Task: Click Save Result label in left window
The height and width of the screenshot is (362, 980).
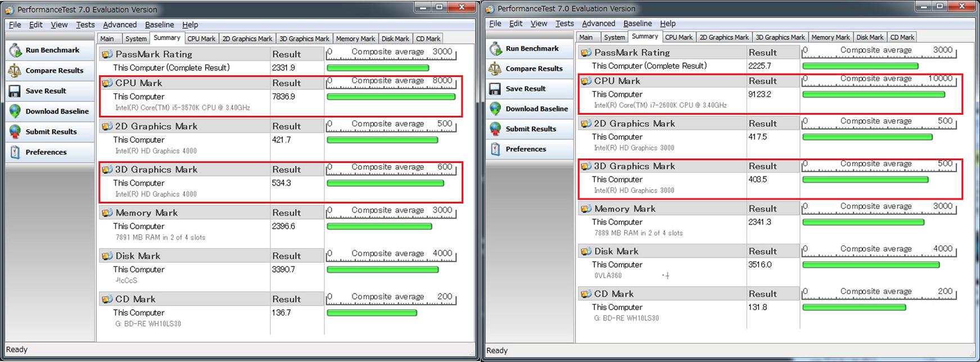Action: 46,90
